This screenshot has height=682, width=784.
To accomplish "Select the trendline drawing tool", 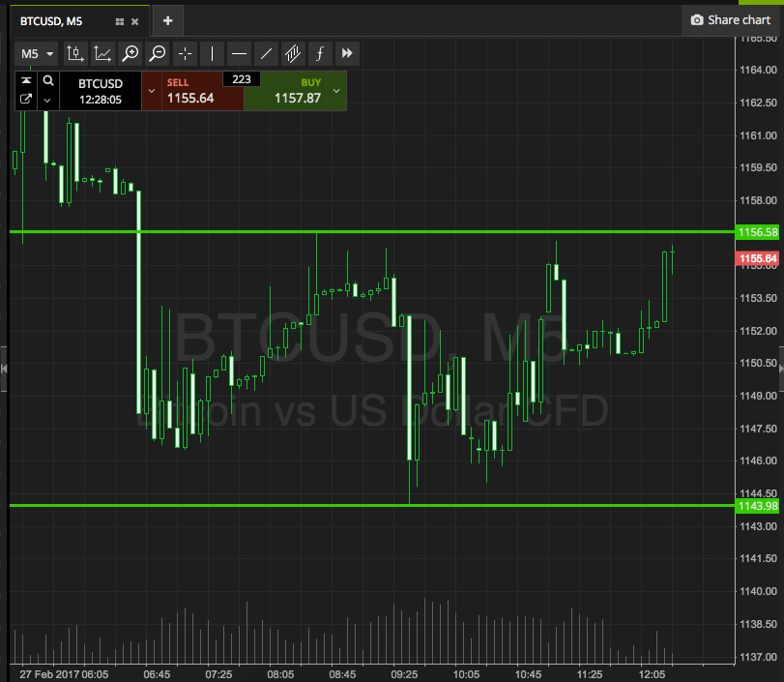I will [x=266, y=53].
